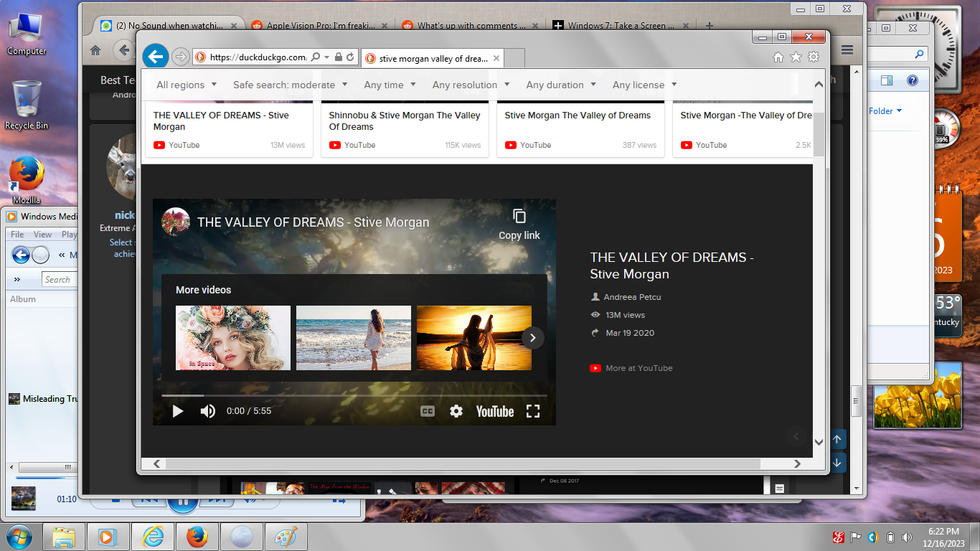Open File menu in Windows Media Player

(x=17, y=235)
